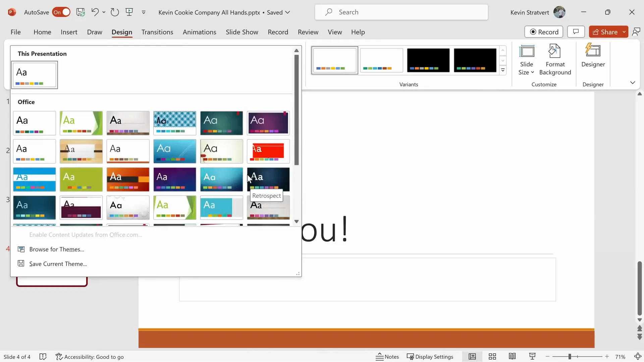Click the Search input box
This screenshot has width=644, height=362.
[401, 12]
